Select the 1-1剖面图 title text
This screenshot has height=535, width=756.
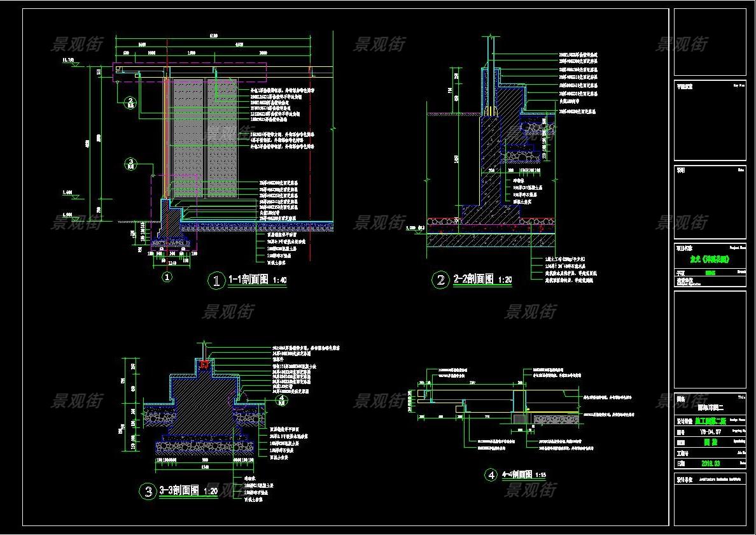point(248,280)
